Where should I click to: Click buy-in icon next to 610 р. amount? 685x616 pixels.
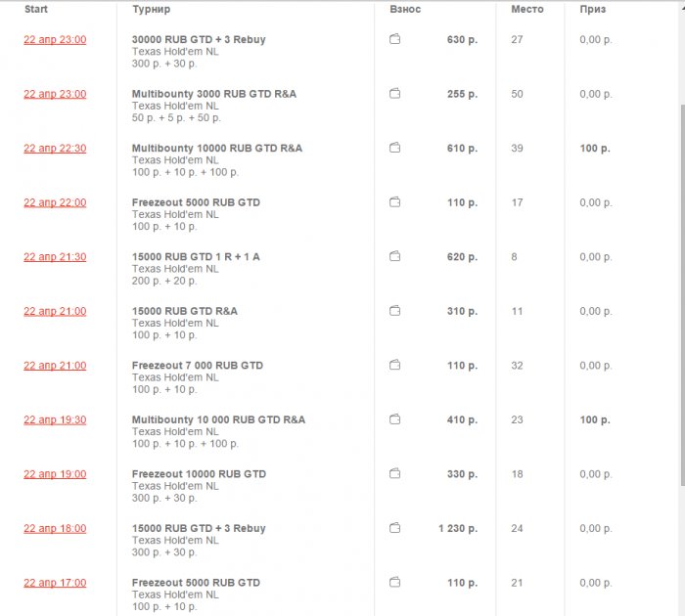(x=394, y=149)
